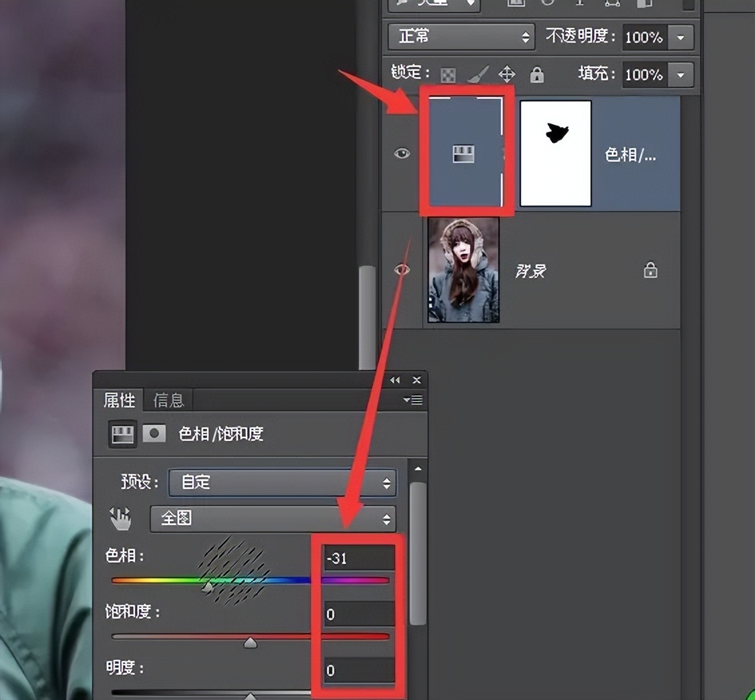Open the 正常 blend mode dropdown
The height and width of the screenshot is (700, 755).
pos(460,37)
